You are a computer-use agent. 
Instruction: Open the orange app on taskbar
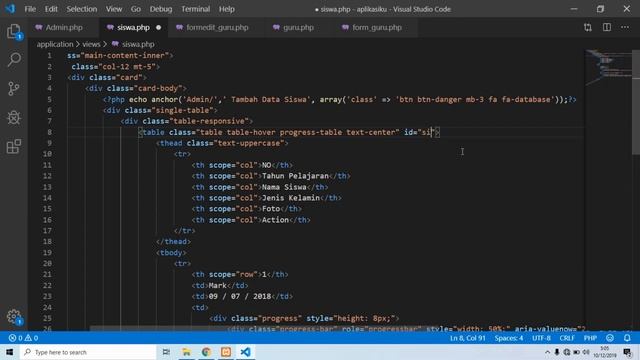coord(226,352)
